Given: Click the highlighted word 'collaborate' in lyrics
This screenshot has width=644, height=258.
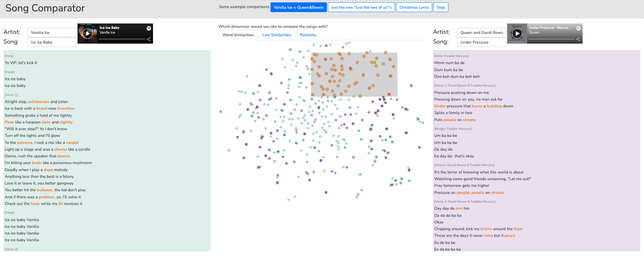Looking at the screenshot, I should tap(39, 102).
